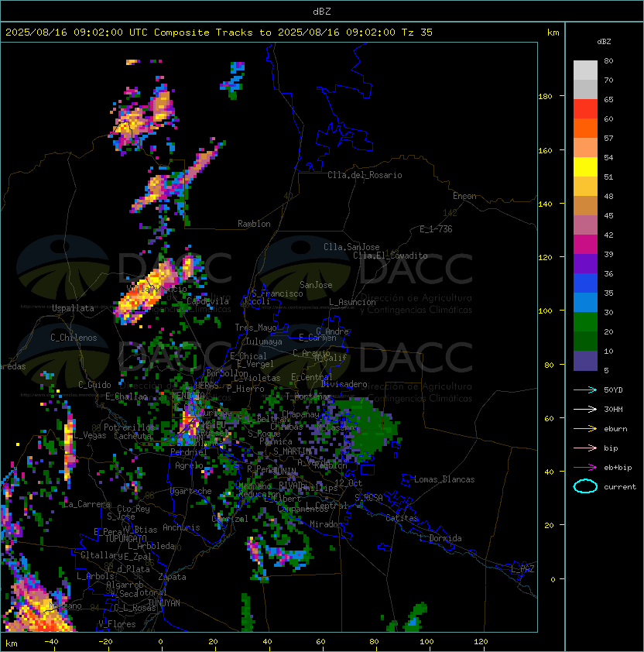Click the 'V_Flores' map label
Image resolution: width=644 pixels, height=652 pixels.
pos(117,624)
